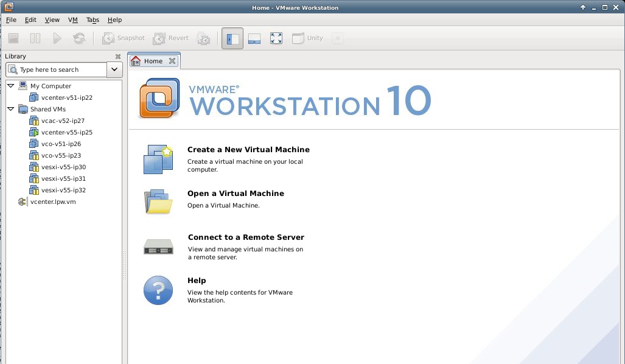Image resolution: width=625 pixels, height=364 pixels.
Task: Click Connect to a Remote Server link
Action: pyautogui.click(x=246, y=237)
